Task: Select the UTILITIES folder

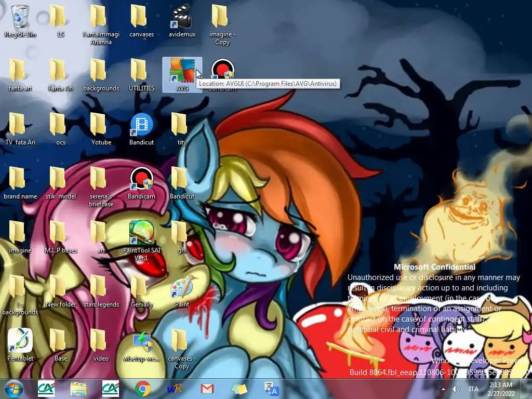Action: pyautogui.click(x=141, y=75)
